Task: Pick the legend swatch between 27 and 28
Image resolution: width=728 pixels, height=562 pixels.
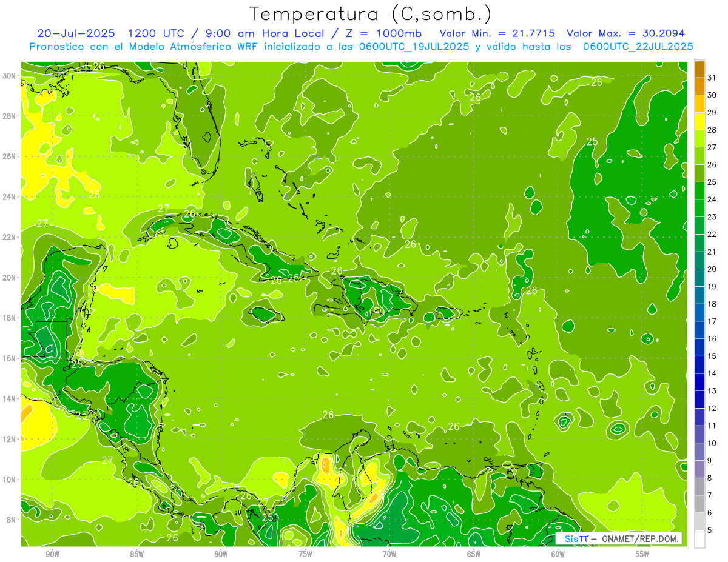Action: pyautogui.click(x=699, y=138)
